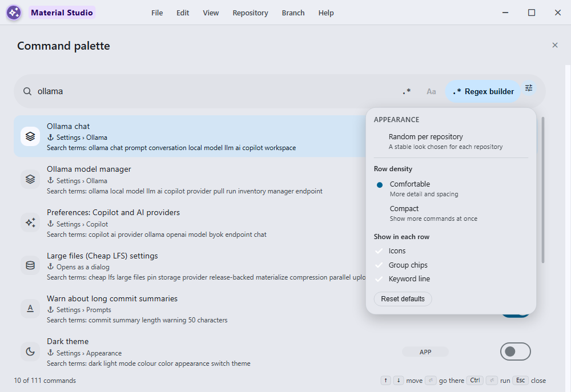
Task: Turn on the Dark theme switch
Action: click(515, 351)
